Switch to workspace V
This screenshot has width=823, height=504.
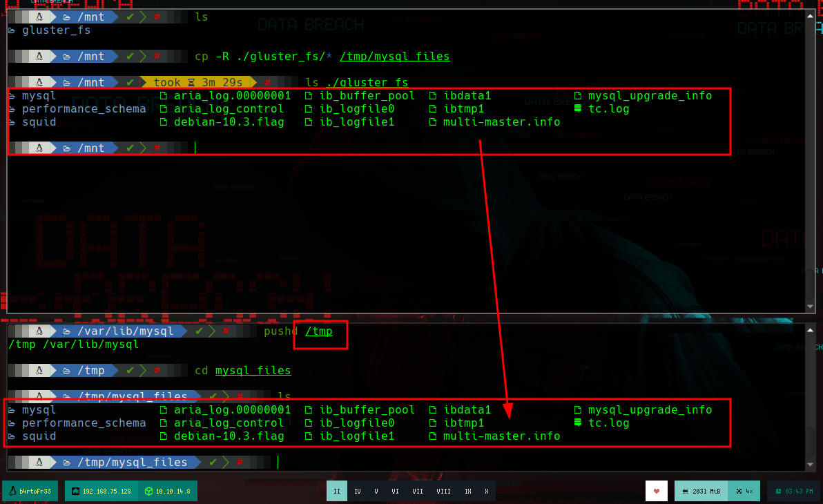click(x=376, y=492)
